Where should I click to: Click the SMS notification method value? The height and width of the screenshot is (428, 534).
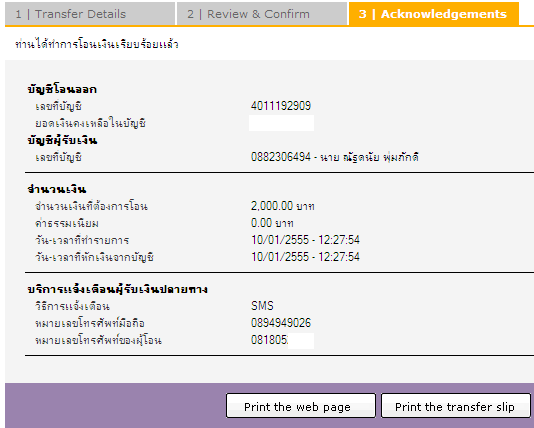262,306
